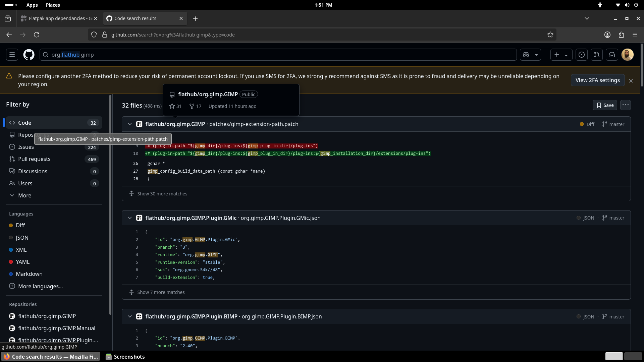
Task: Dismiss the 2FA warning banner
Action: tap(631, 81)
